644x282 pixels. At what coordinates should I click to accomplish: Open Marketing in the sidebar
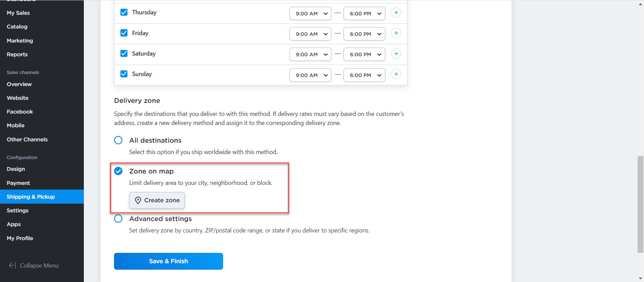pos(20,41)
